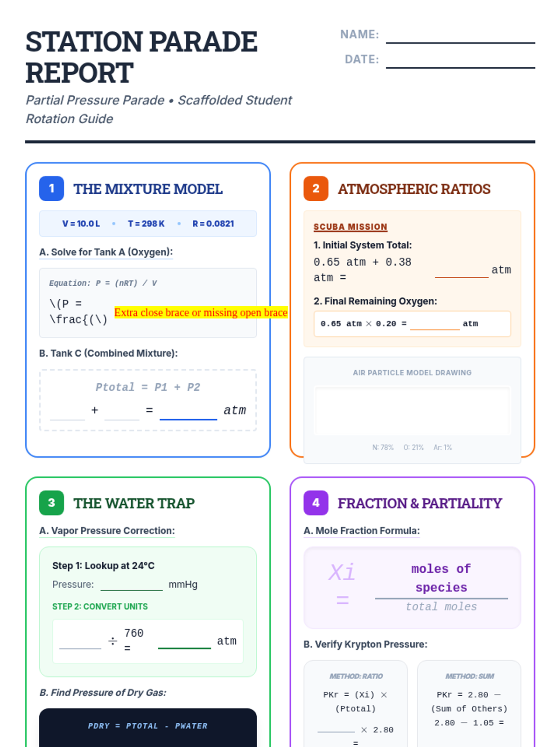
Task: Click the SCUBA MISSION underlined heading
Action: [x=350, y=227]
